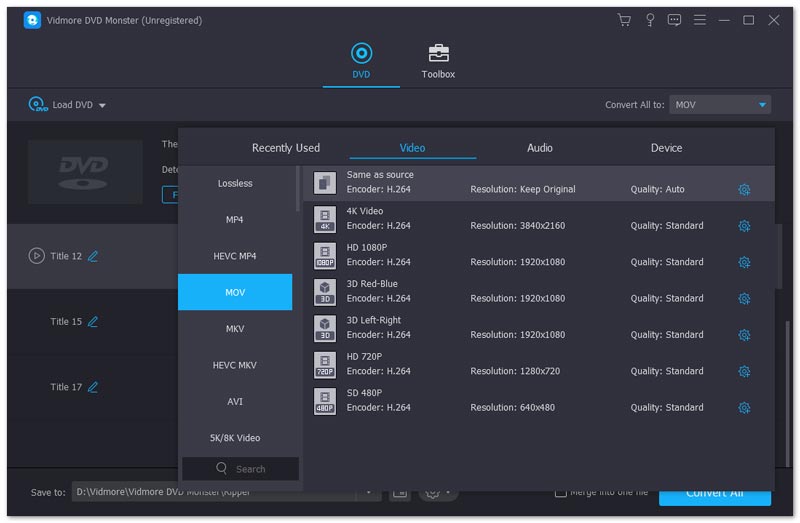
Task: Open the feedback chat icon
Action: 675,20
